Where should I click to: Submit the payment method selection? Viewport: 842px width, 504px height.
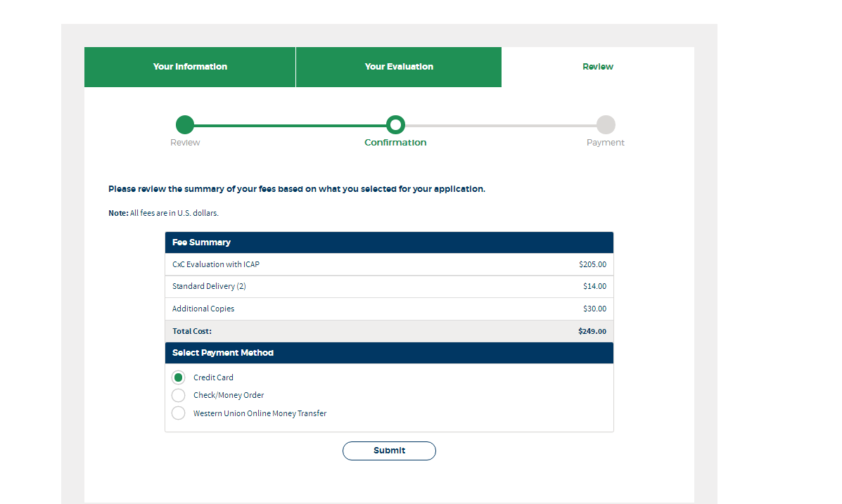(389, 451)
